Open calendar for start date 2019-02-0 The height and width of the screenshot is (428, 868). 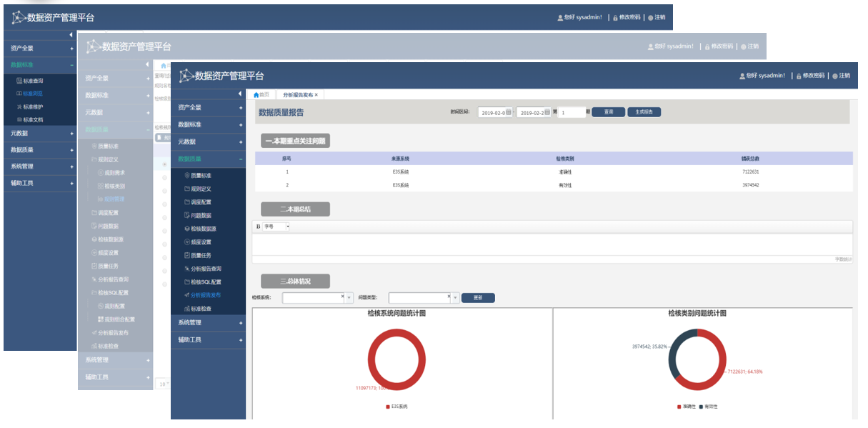click(x=509, y=112)
